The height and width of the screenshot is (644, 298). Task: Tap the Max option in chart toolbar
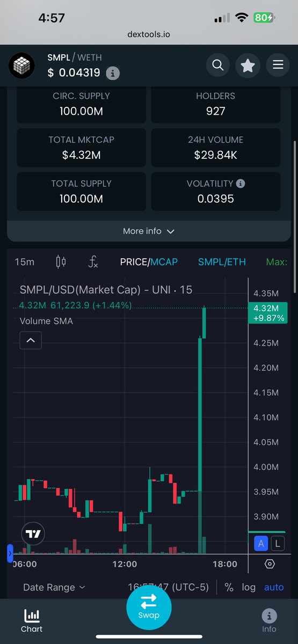(277, 262)
